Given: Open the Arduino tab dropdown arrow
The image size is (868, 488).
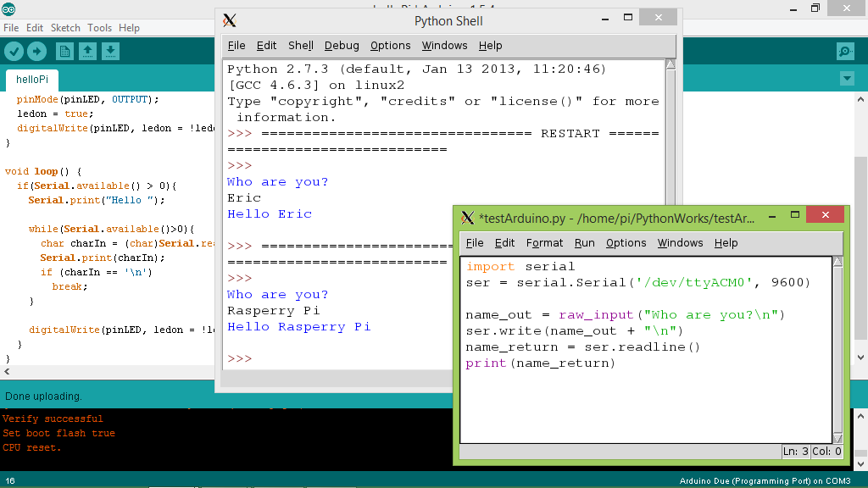Looking at the screenshot, I should (x=847, y=79).
